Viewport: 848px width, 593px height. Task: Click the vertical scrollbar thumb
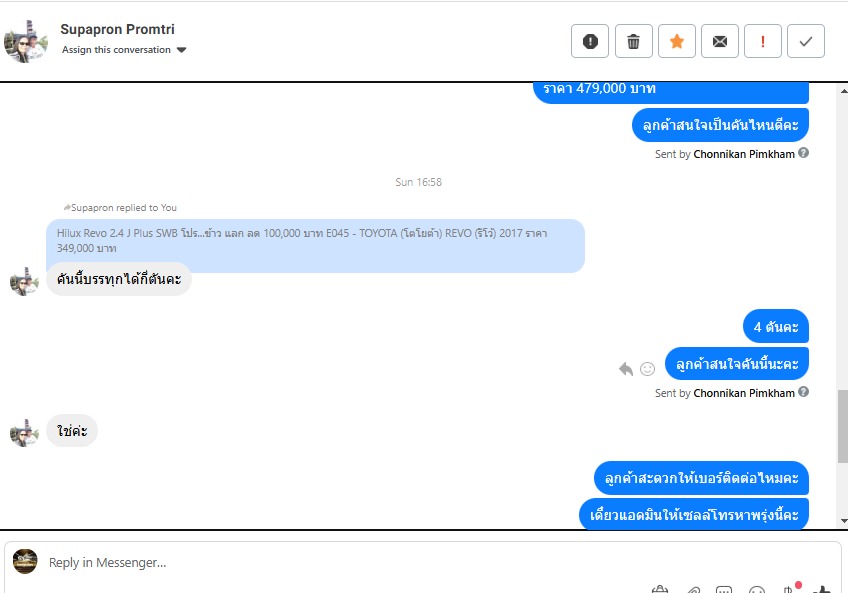click(843, 426)
